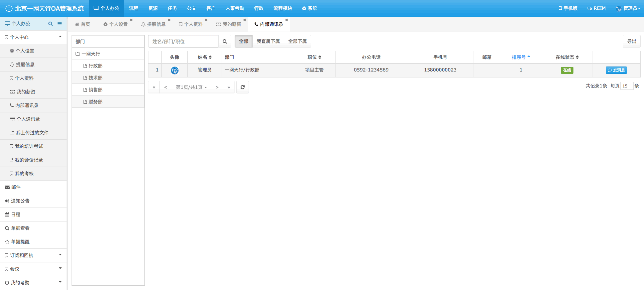
Task: Toggle sidebar with the hamburger menu icon
Action: click(60, 24)
